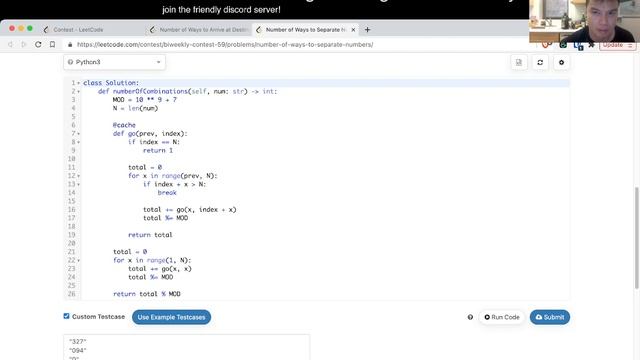Toggle the Custom Testcase checkbox

click(67, 316)
